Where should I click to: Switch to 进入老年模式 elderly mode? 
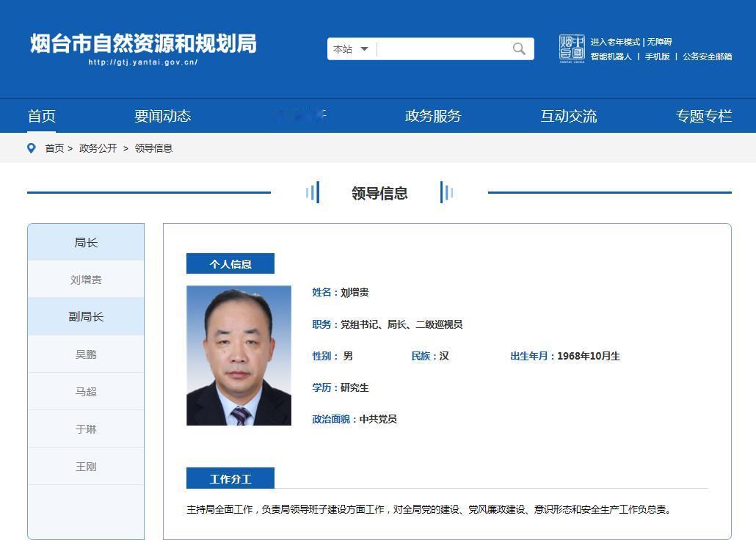pos(615,42)
